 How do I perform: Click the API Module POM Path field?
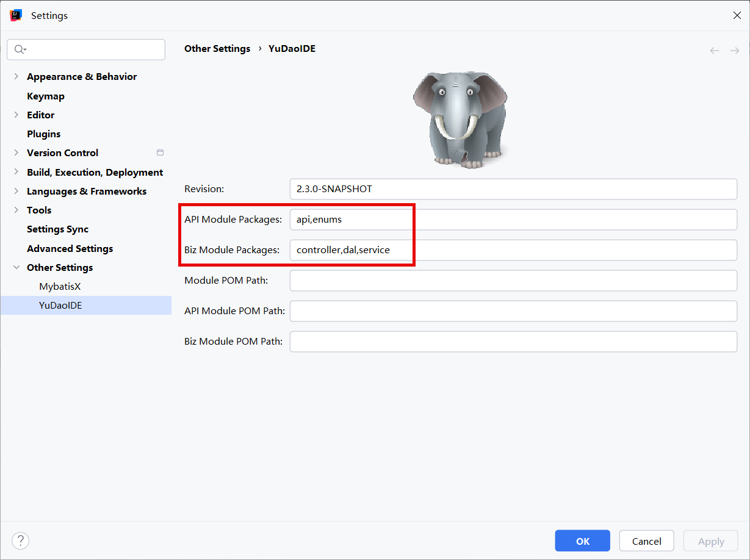(514, 311)
